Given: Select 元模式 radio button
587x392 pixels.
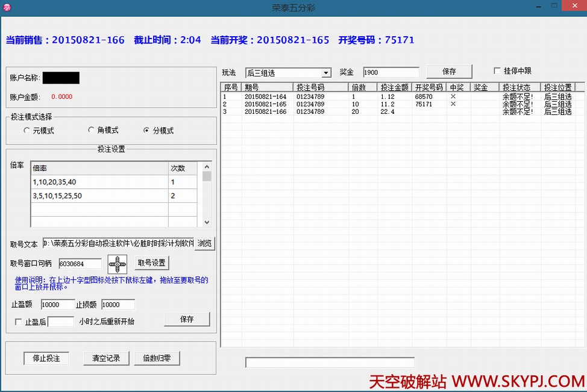Looking at the screenshot, I should pyautogui.click(x=27, y=131).
